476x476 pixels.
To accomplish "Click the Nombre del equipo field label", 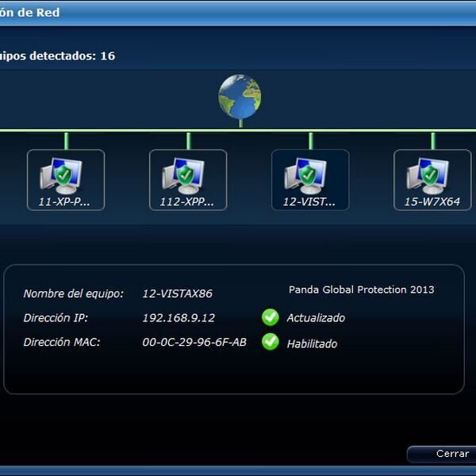I will coord(74,294).
